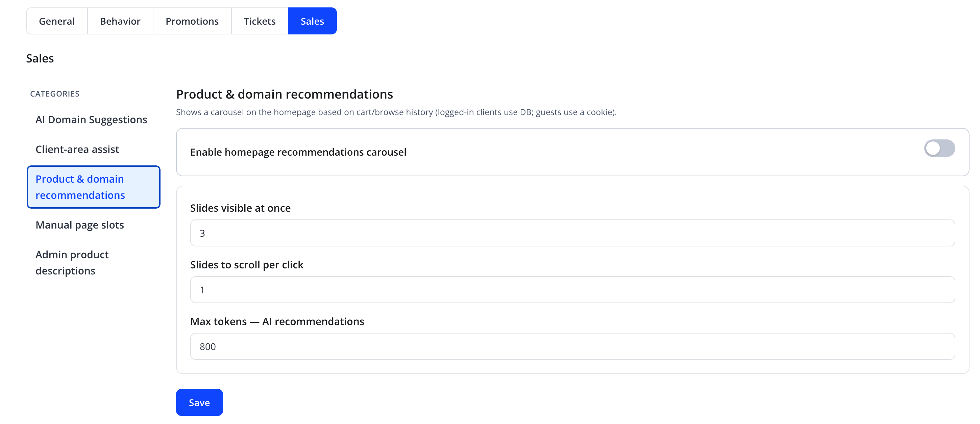
Task: Click the 'Max tokens — AI recommendations' label
Action: pos(277,321)
